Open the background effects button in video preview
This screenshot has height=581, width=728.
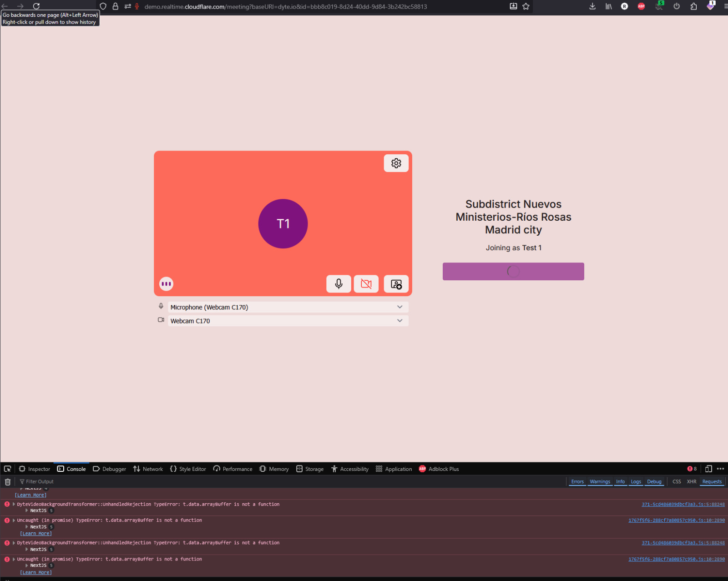click(396, 284)
